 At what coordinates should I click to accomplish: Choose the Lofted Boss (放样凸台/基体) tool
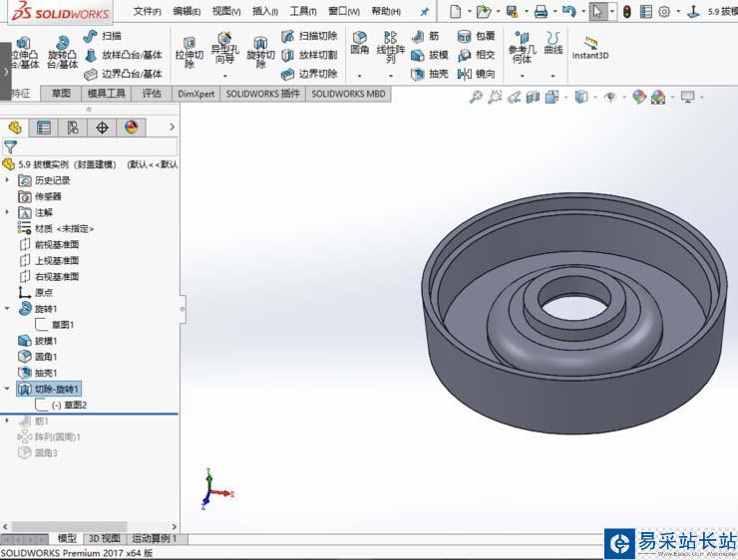(x=124, y=55)
